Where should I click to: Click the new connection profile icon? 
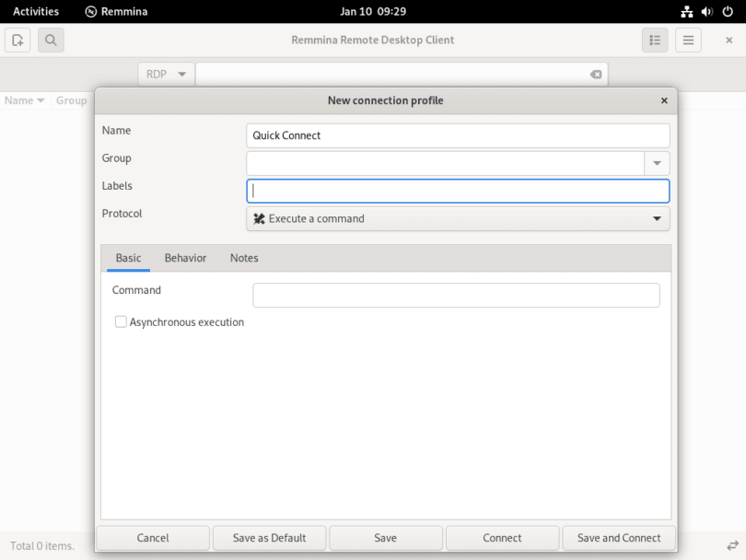(x=17, y=40)
